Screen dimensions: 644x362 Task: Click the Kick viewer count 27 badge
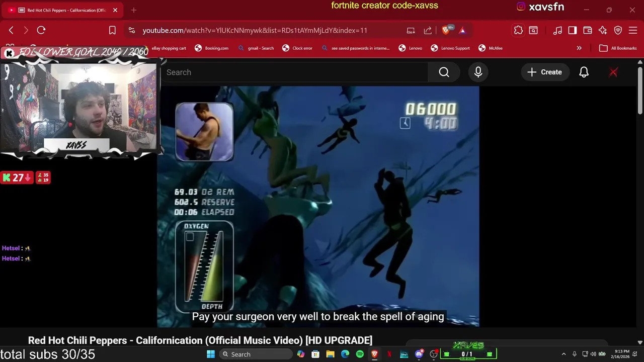(17, 177)
